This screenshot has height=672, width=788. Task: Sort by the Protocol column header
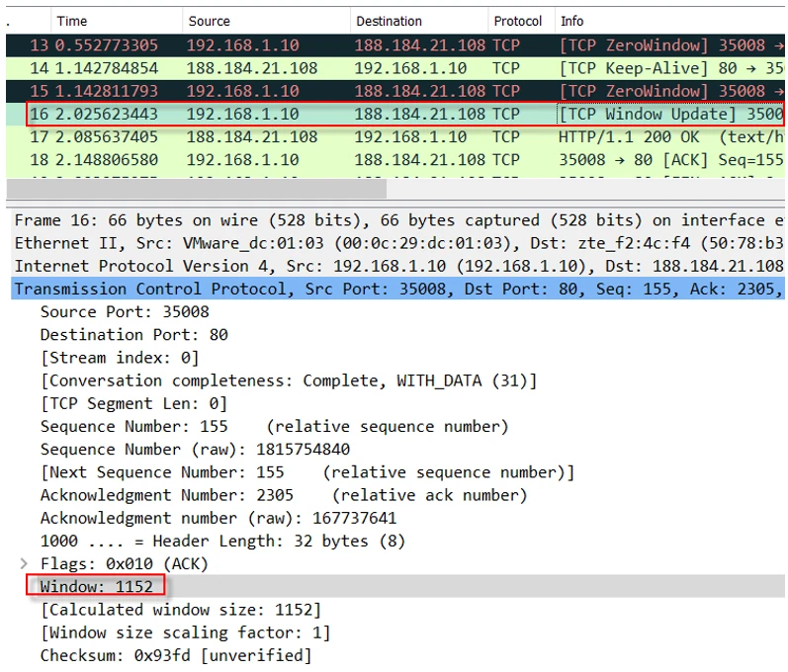click(x=518, y=21)
